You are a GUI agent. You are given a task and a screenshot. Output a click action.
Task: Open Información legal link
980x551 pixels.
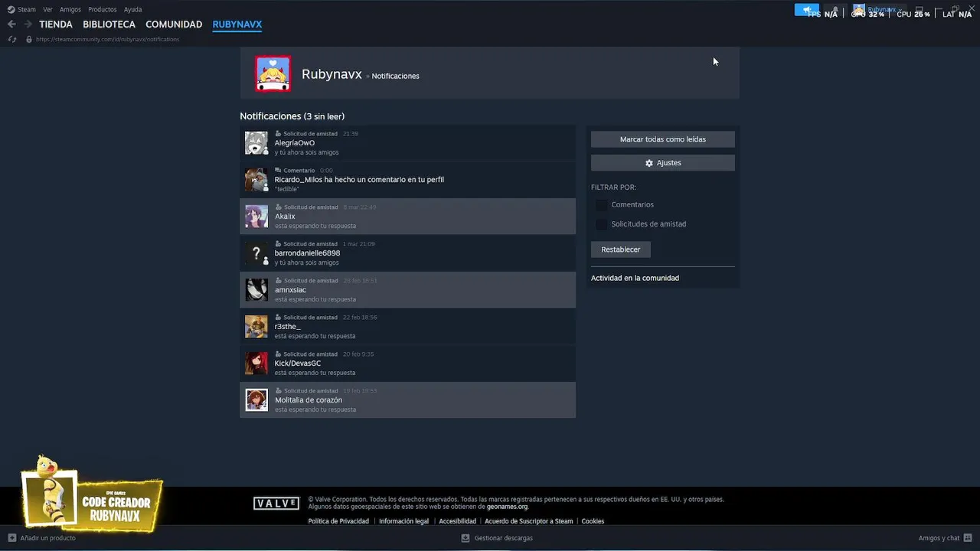click(x=403, y=521)
